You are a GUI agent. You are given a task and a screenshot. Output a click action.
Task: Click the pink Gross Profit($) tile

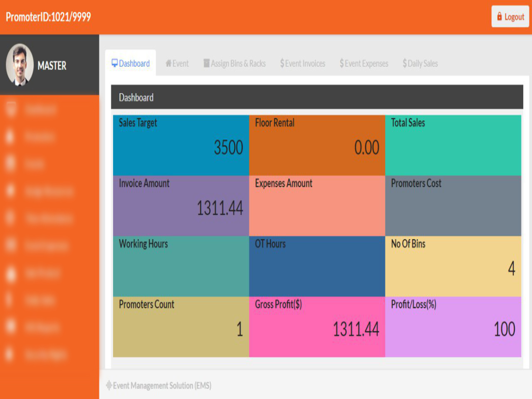tap(317, 327)
